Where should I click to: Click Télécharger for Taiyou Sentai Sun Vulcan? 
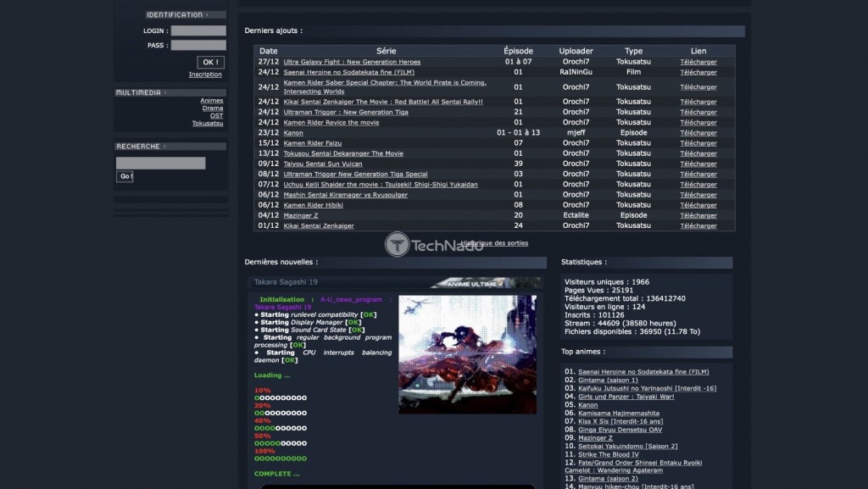pyautogui.click(x=698, y=164)
